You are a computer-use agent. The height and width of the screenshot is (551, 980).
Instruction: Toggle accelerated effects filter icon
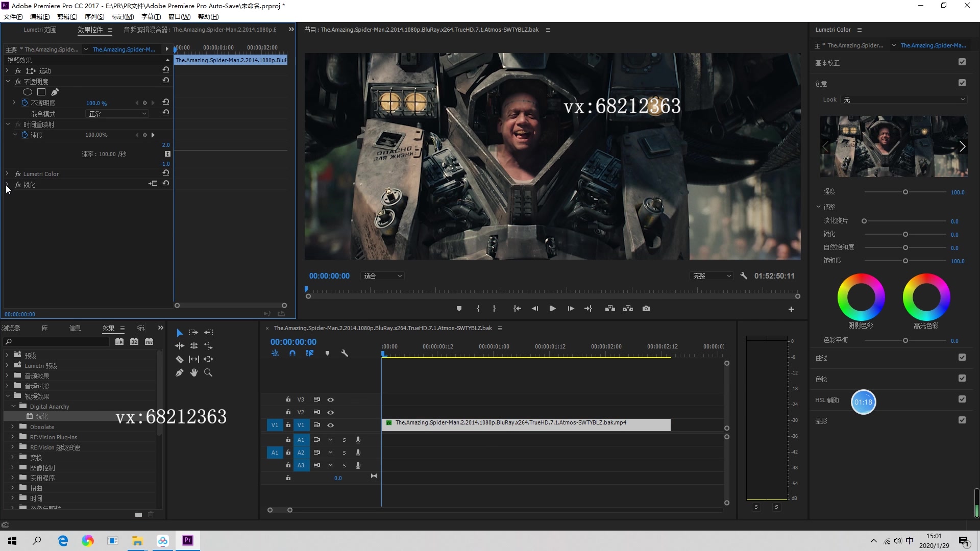119,342
